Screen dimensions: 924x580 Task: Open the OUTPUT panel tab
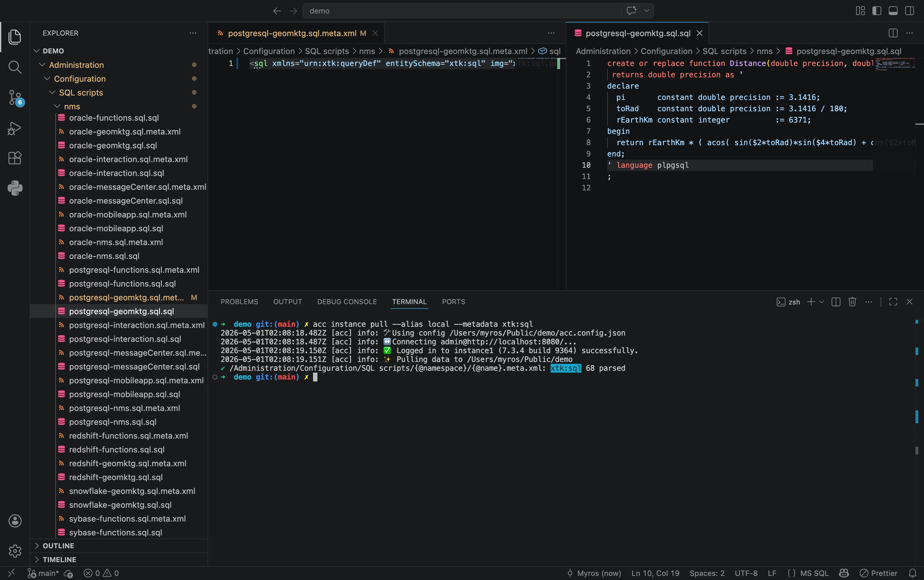(287, 302)
